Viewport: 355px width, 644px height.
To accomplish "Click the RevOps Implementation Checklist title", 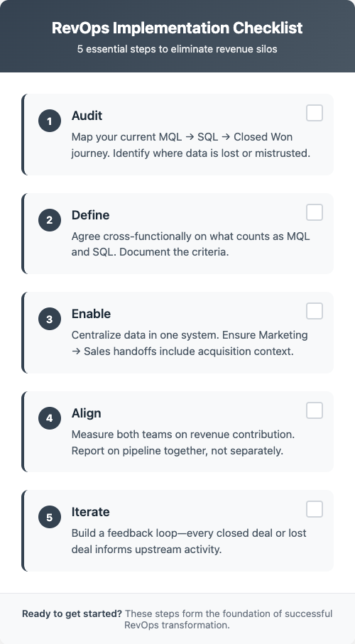I will (x=177, y=28).
